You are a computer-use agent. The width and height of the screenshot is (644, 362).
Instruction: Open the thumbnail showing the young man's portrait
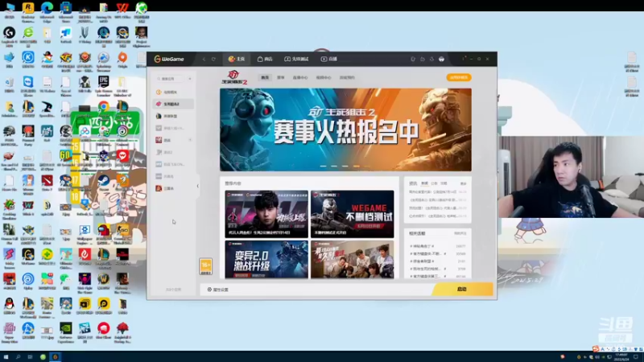pos(266,214)
